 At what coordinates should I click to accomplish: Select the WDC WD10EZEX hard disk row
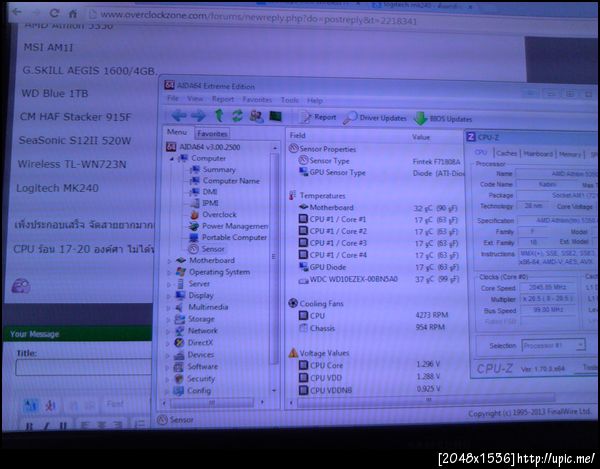(378, 279)
